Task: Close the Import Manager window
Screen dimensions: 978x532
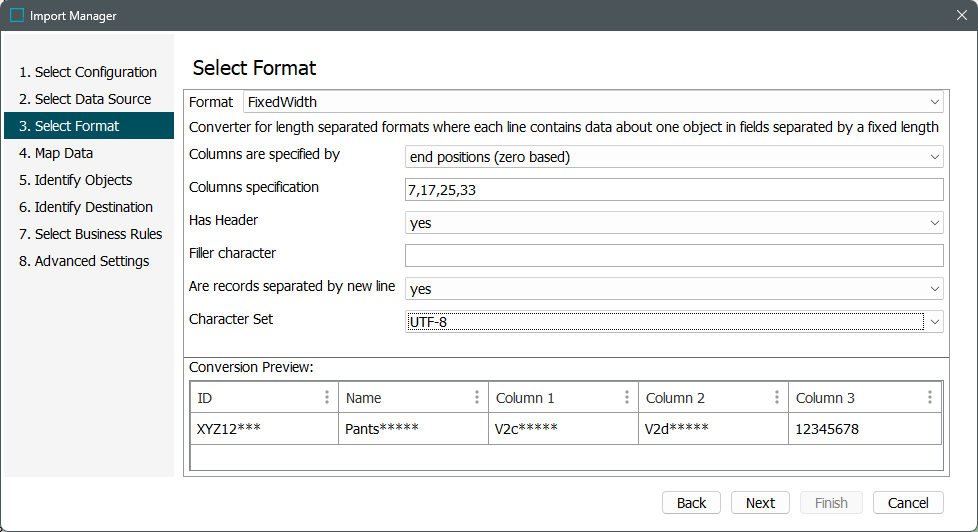Action: 961,16
